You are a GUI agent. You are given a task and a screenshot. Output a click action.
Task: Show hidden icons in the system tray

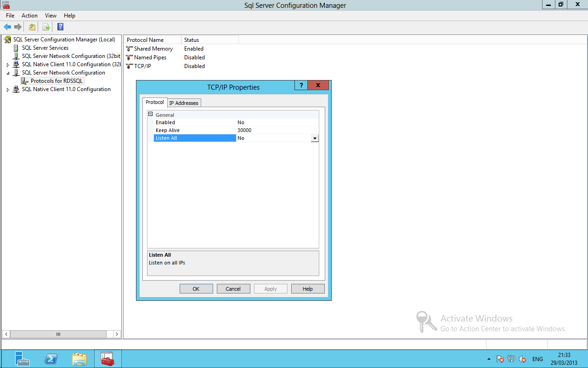[x=489, y=359]
